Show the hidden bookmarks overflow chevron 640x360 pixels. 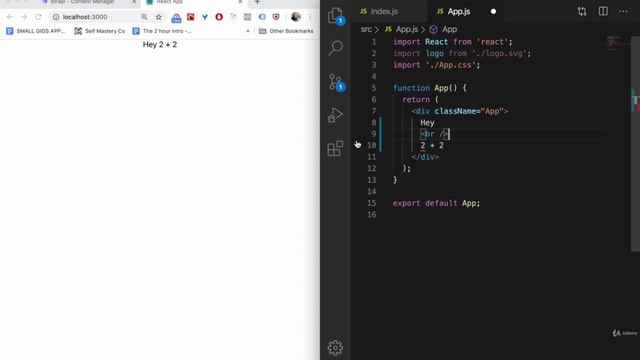click(247, 31)
